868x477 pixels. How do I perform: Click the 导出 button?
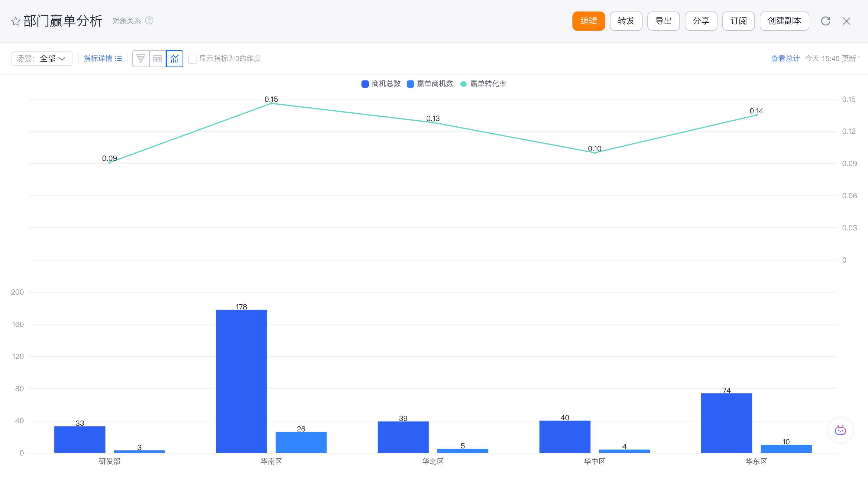tap(663, 21)
